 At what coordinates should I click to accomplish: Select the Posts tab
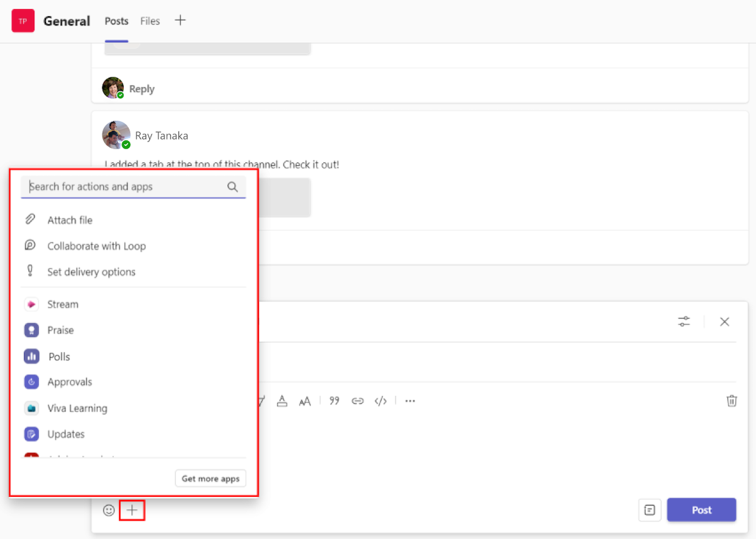116,21
